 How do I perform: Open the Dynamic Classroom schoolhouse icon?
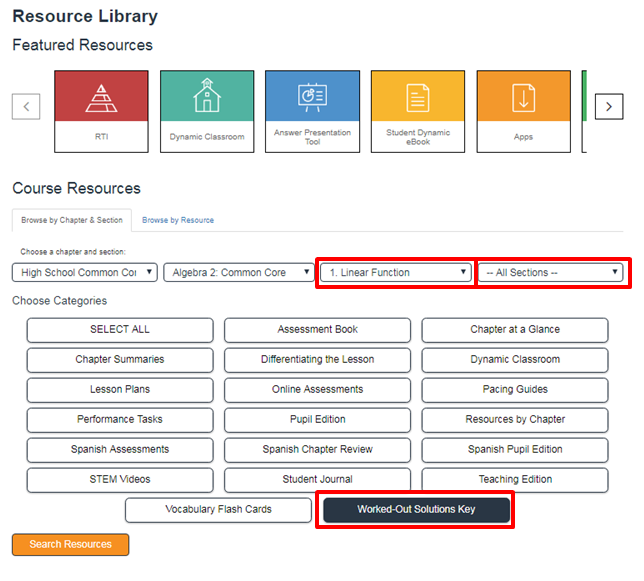206,98
